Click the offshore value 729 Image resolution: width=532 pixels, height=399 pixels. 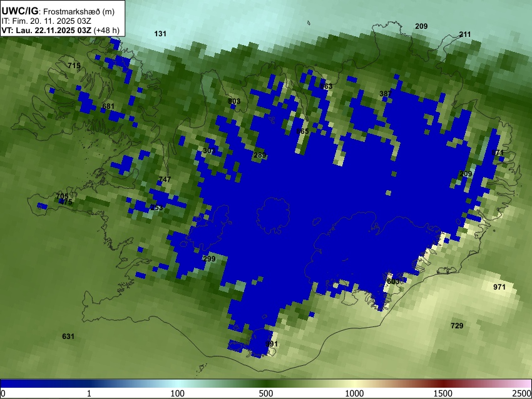pos(457,326)
